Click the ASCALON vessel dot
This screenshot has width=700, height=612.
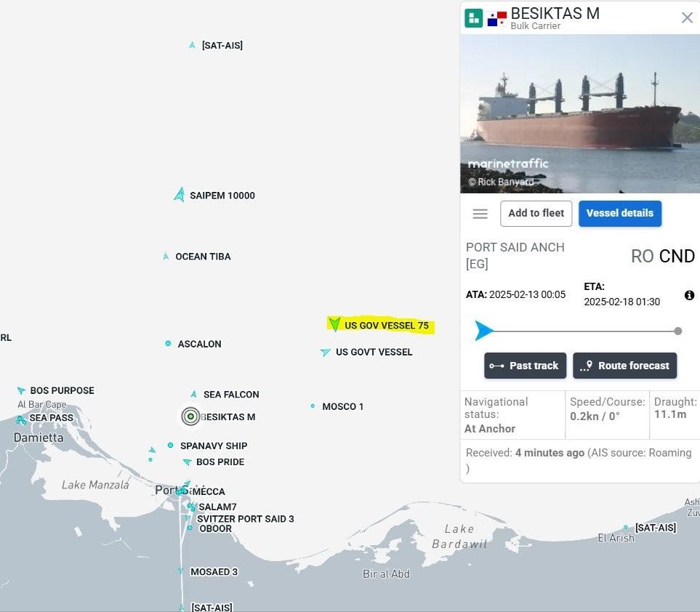169,344
